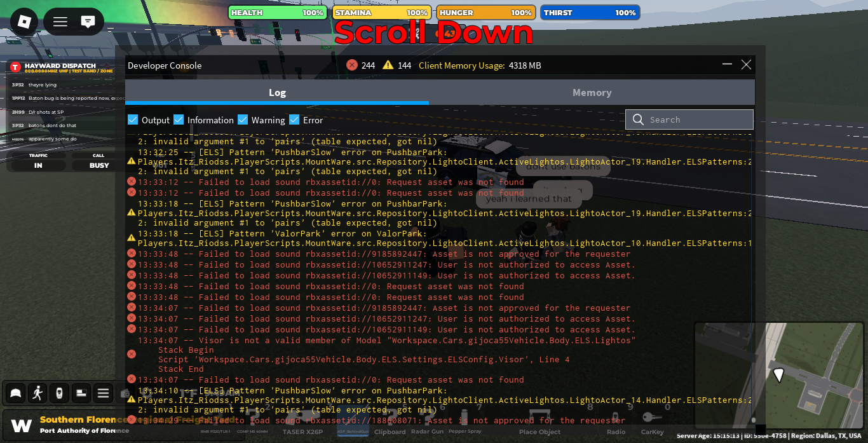Viewport: 868px width, 443px height.
Task: Open the bottom-left list menu icon
Action: click(x=103, y=393)
